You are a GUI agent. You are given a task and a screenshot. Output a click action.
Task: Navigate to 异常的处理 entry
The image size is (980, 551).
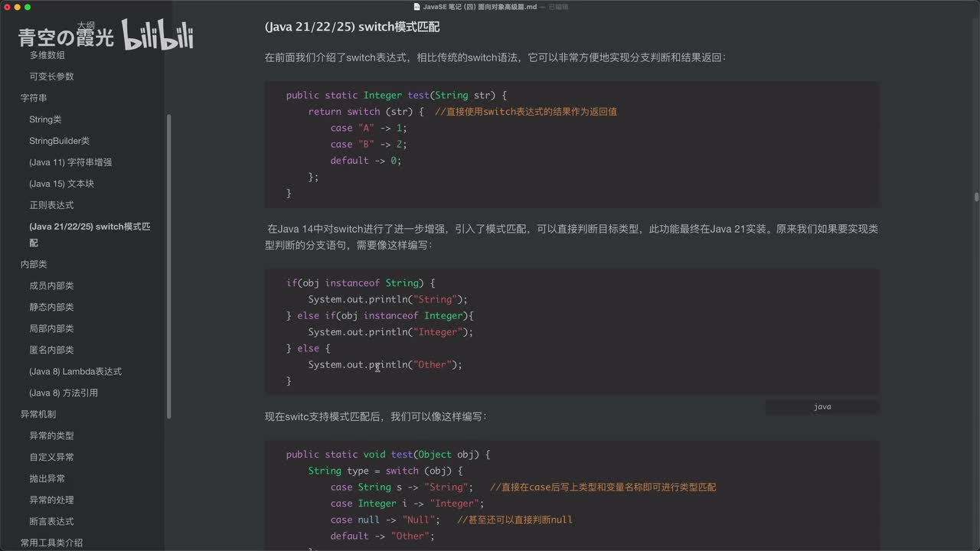(x=51, y=500)
